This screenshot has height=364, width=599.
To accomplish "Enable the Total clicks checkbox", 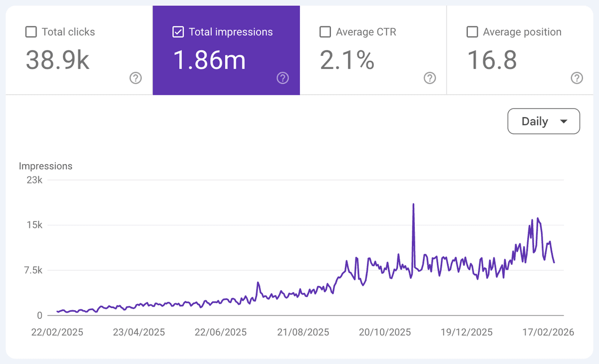I will click(31, 31).
